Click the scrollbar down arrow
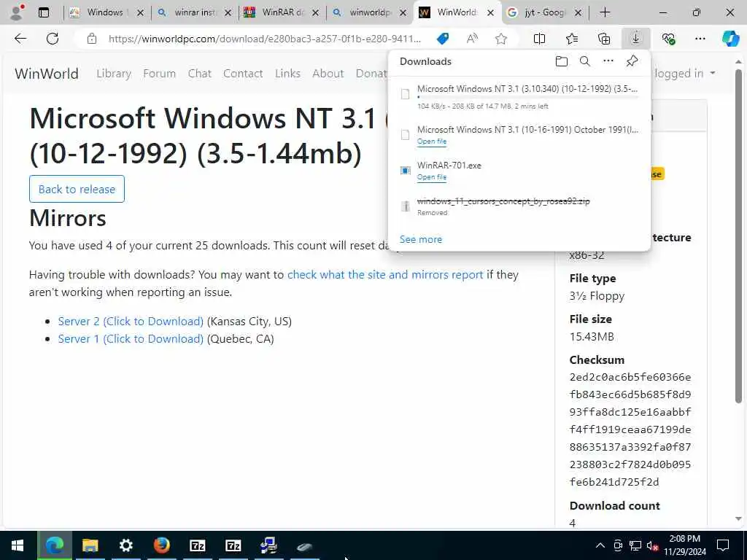Image resolution: width=747 pixels, height=560 pixels. pos(738,518)
